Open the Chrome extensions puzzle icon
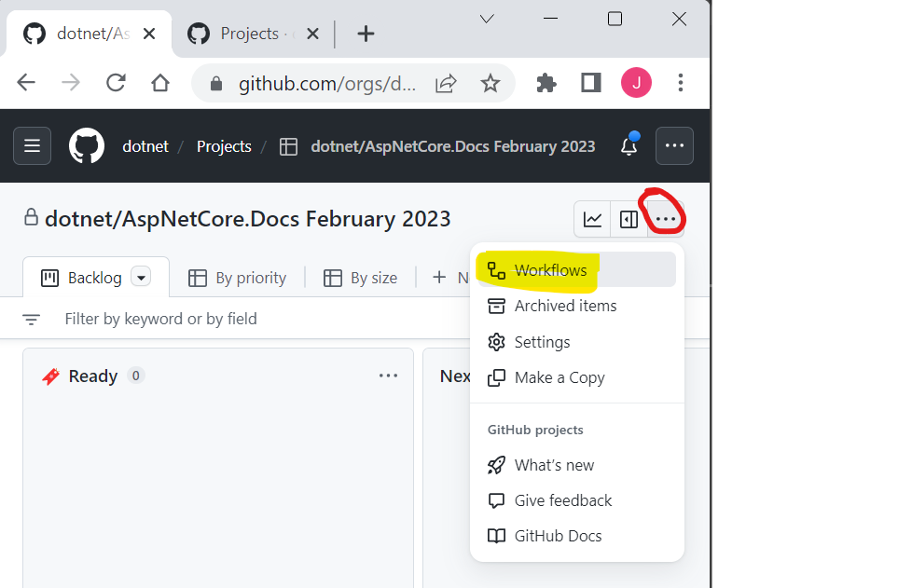This screenshot has width=898, height=588. click(546, 84)
